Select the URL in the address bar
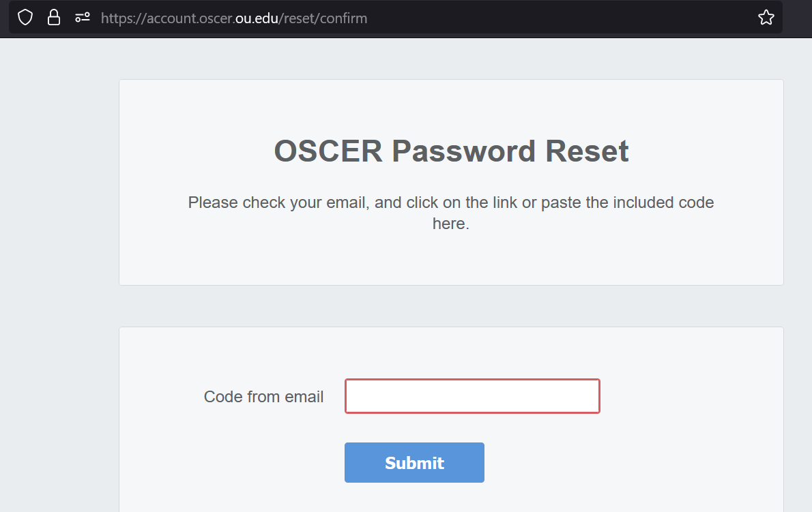Screen dimensions: 812x512 point(235,18)
